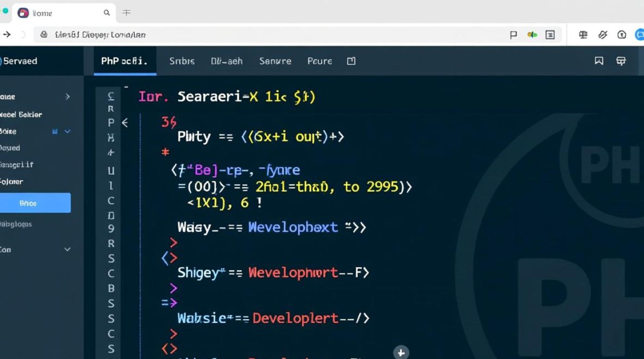Click the Servaed logo link in the header
This screenshot has width=644, height=359.
[x=19, y=61]
